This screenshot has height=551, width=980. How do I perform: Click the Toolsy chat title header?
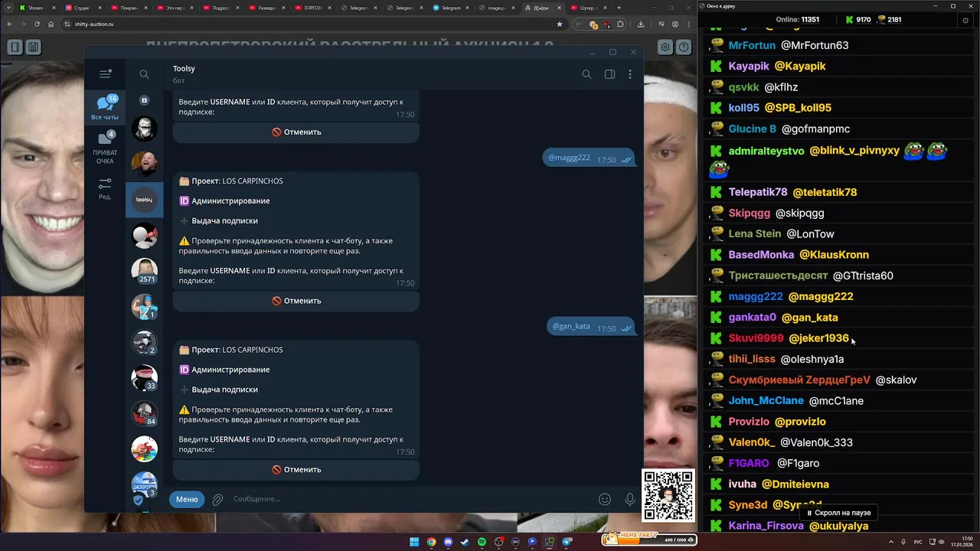pyautogui.click(x=184, y=69)
